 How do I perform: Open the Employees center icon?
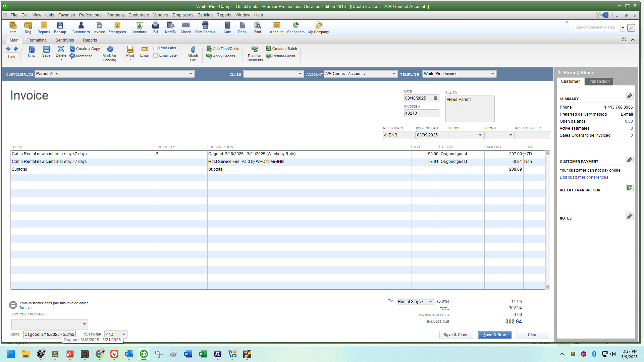tap(117, 27)
